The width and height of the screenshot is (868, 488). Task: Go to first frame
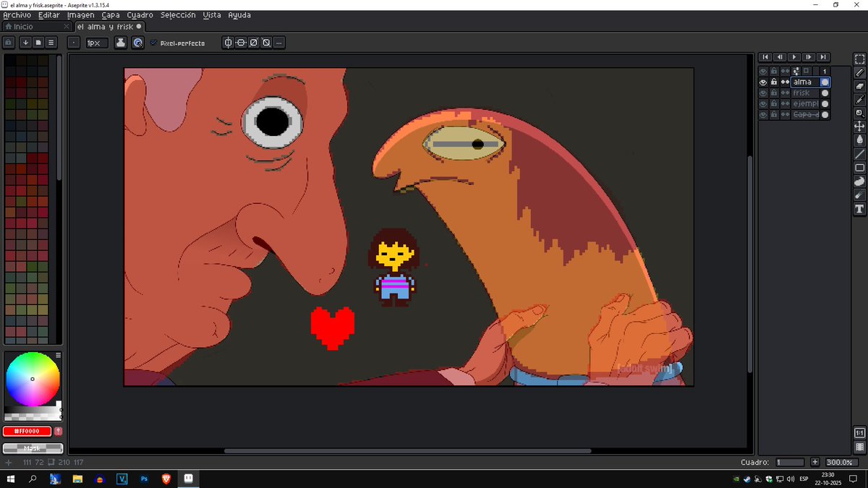[x=765, y=57]
